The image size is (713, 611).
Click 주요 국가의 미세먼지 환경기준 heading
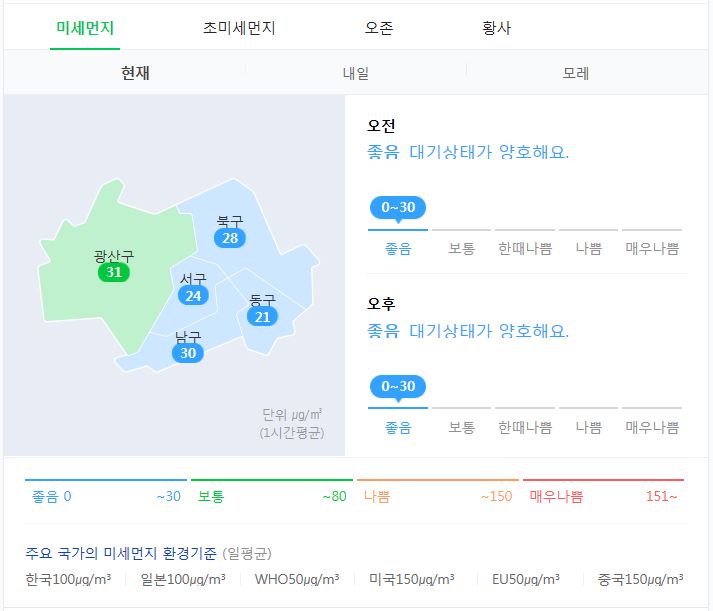point(121,553)
